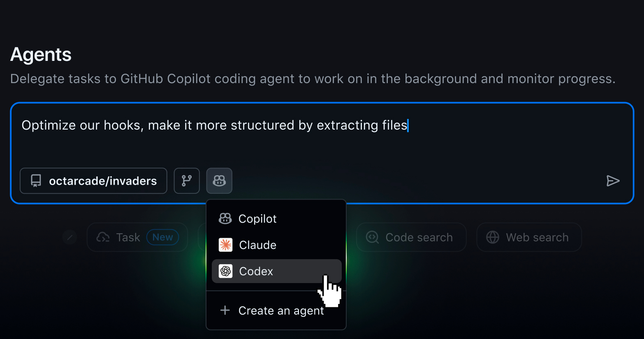Screen dimensions: 644x339
Task: Click the cloud icon on the Task pill
Action: click(x=102, y=237)
